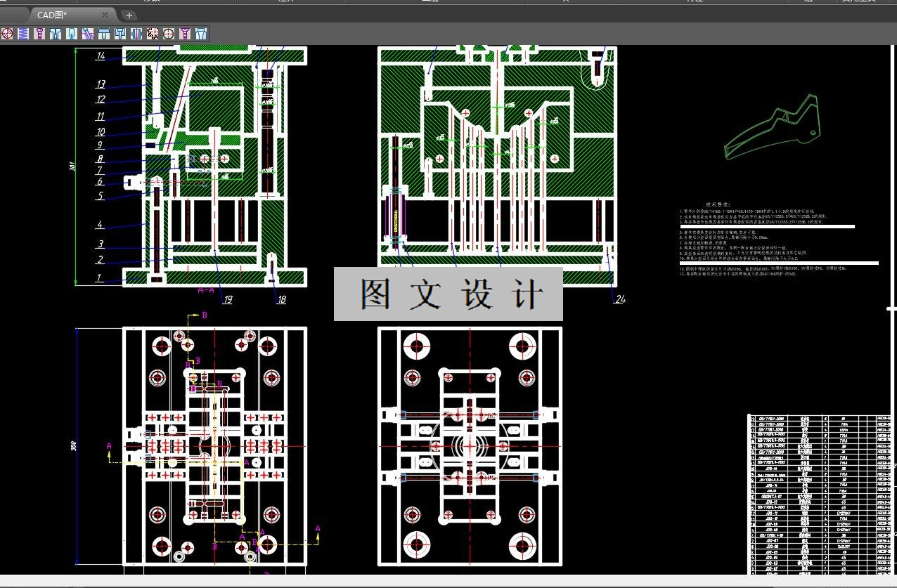
Task: Click balloon number 13 in the section view
Action: (x=101, y=84)
